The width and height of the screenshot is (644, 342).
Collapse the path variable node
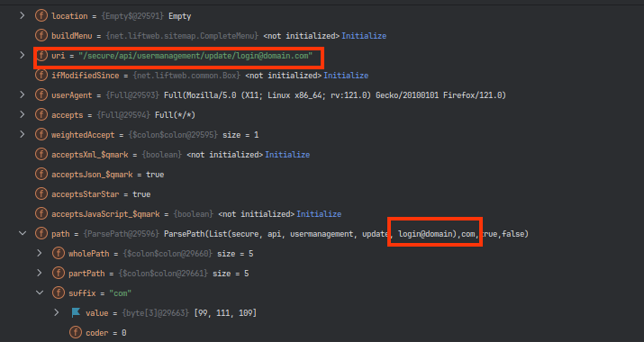(x=23, y=233)
